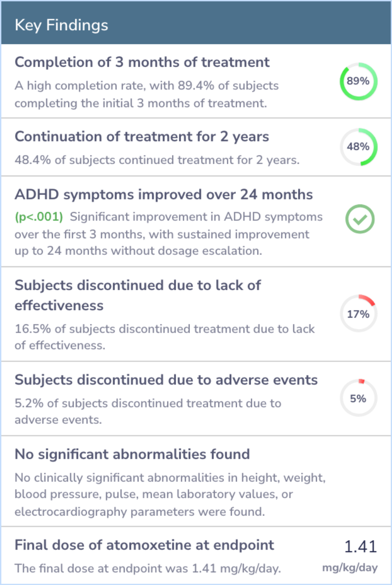Open 'No significant abnormalities found' heading
392x585 pixels.
click(132, 454)
